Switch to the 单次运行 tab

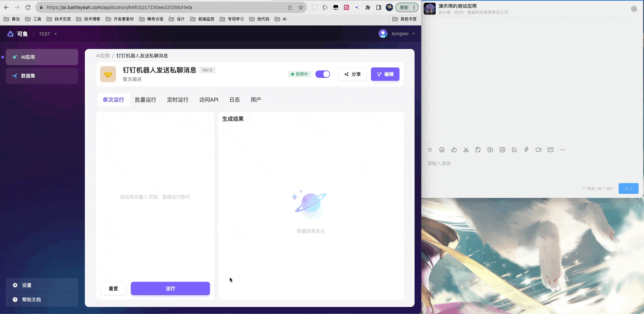[x=113, y=100]
